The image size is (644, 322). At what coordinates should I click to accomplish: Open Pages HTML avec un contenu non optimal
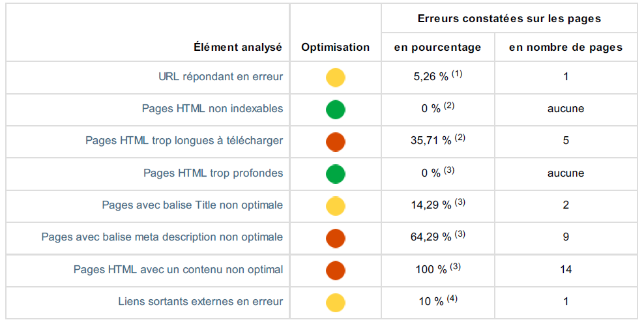pyautogui.click(x=178, y=269)
